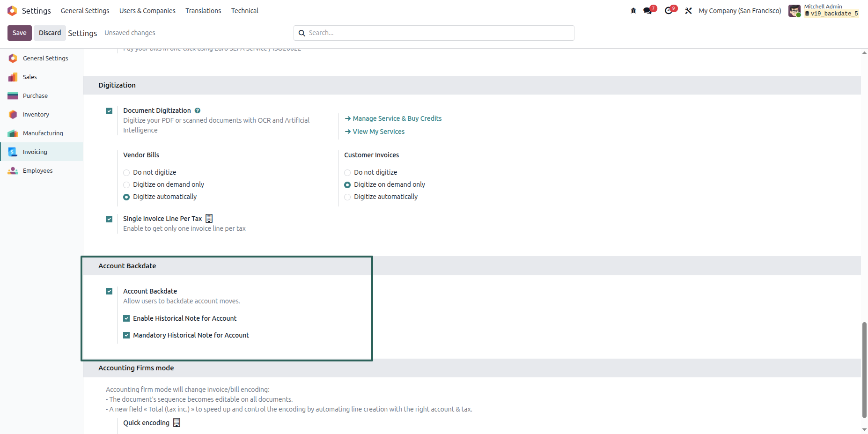868x434 pixels.
Task: Select Customer Invoices Digitize on demand only
Action: (x=347, y=185)
